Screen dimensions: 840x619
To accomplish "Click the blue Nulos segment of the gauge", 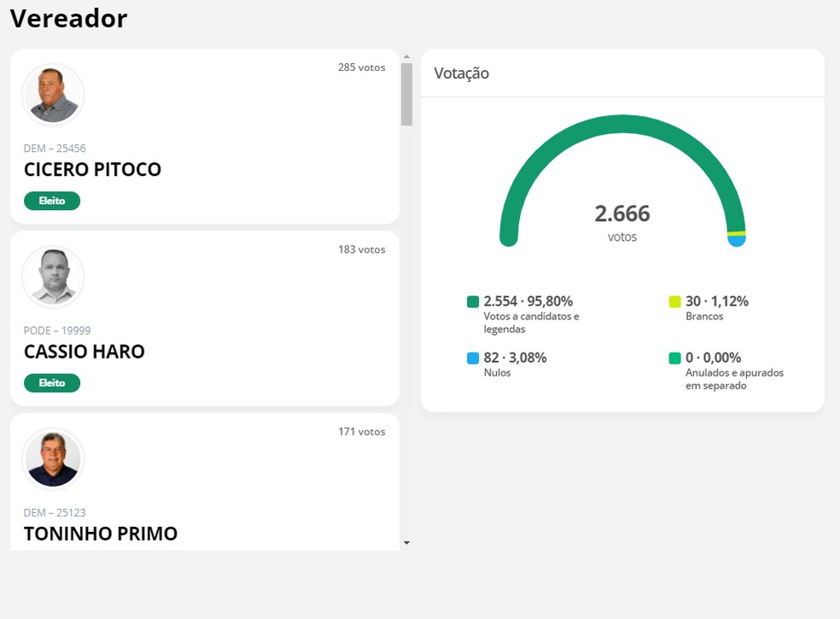I will pos(737,241).
